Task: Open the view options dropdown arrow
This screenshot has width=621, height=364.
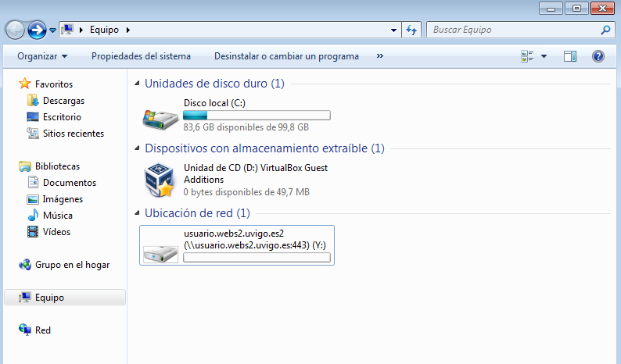Action: click(544, 56)
